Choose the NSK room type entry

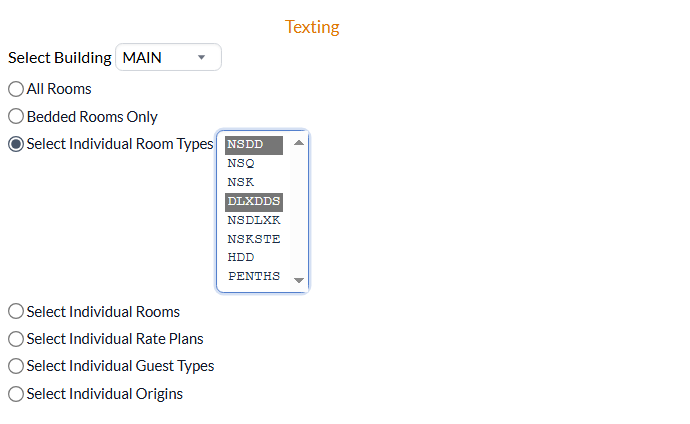(x=254, y=183)
